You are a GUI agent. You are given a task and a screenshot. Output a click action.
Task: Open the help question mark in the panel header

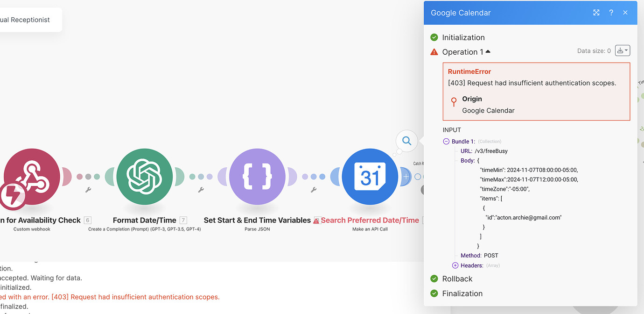(611, 13)
